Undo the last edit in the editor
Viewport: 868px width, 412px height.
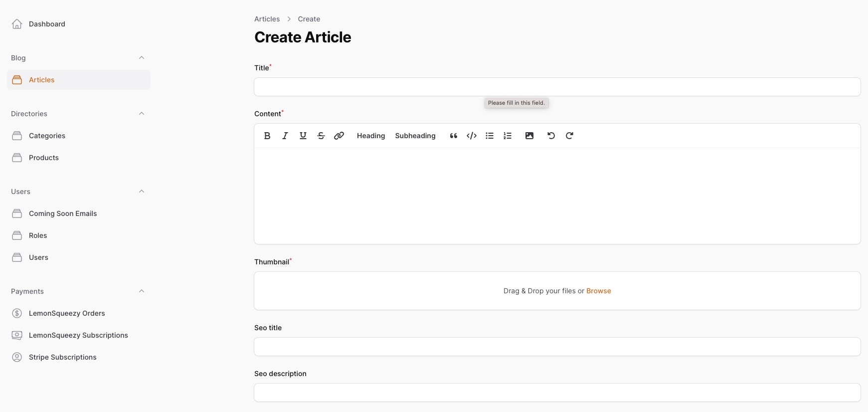(551, 136)
